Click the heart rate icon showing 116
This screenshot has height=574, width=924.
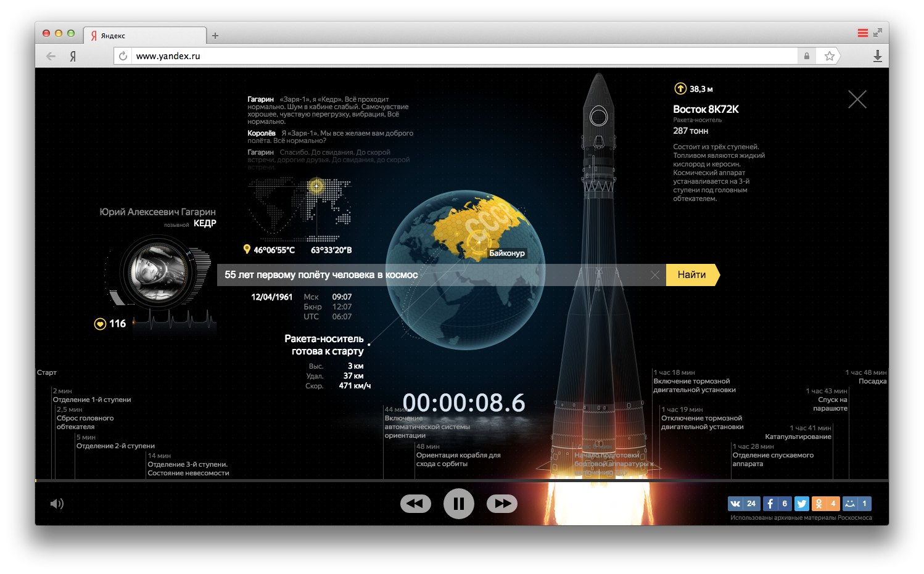(x=100, y=324)
